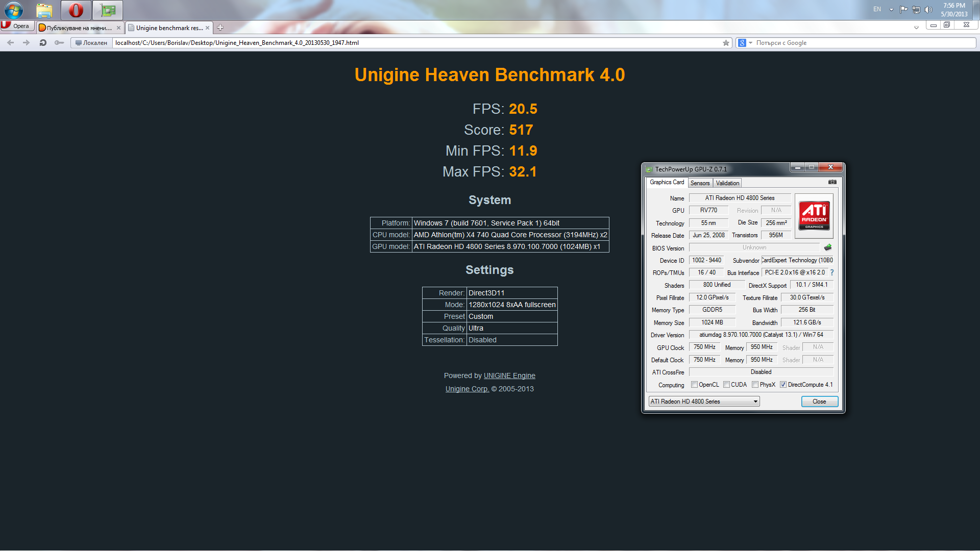The height and width of the screenshot is (551, 980).
Task: Click the EN language indicator
Action: click(x=877, y=9)
